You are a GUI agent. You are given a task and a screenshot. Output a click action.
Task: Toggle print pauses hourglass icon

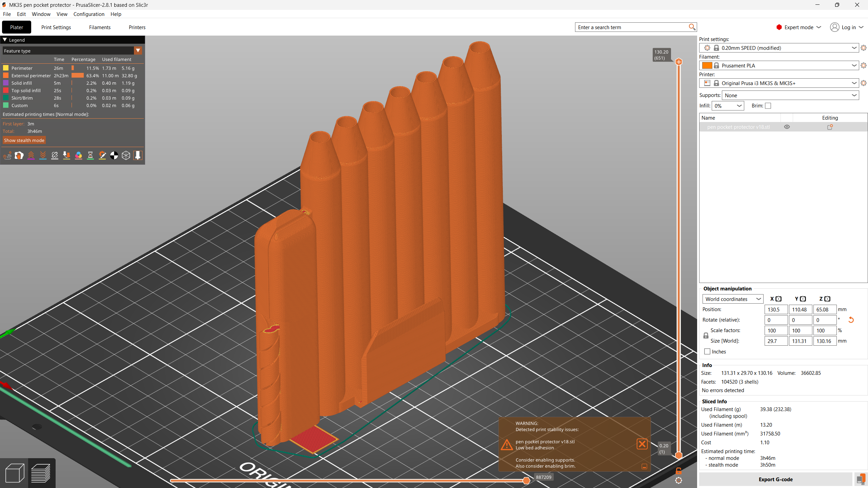[x=90, y=156]
